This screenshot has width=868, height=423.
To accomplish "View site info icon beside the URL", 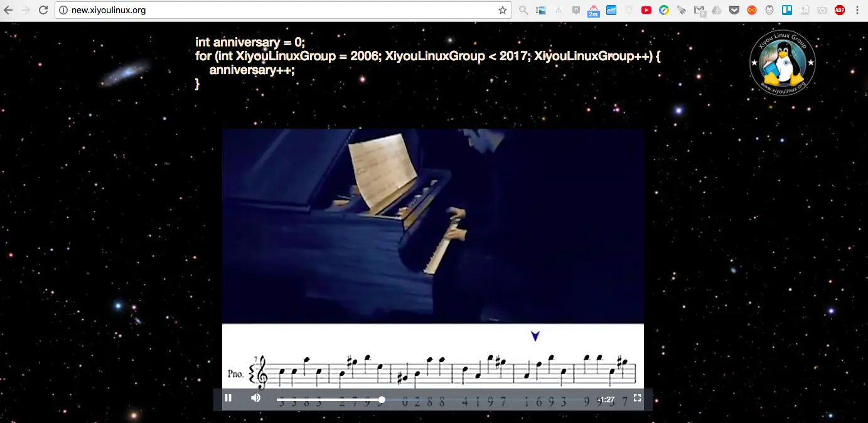I will 63,10.
